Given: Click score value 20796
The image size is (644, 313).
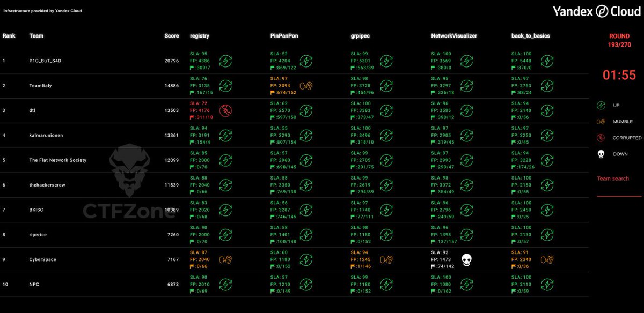Looking at the screenshot, I should coord(172,61).
